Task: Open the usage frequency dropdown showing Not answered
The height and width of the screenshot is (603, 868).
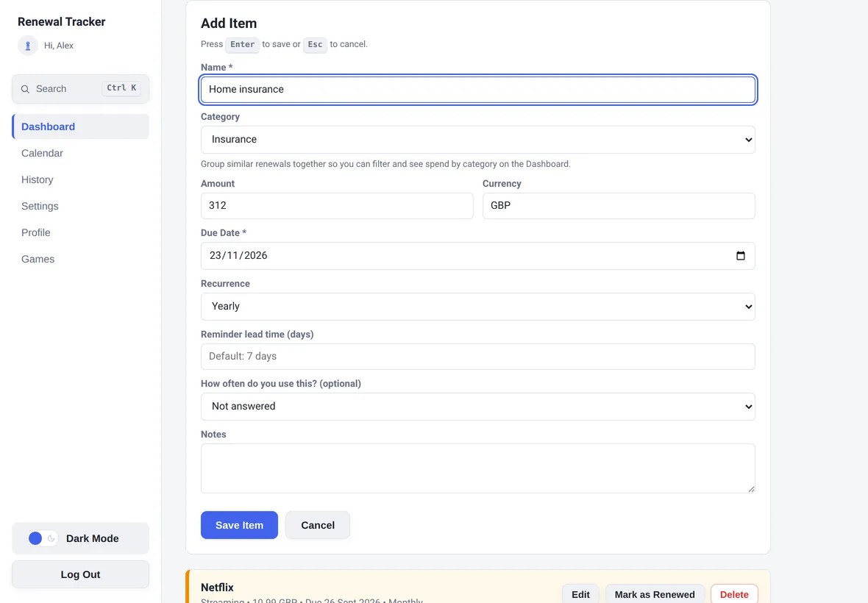Action: tap(477, 407)
